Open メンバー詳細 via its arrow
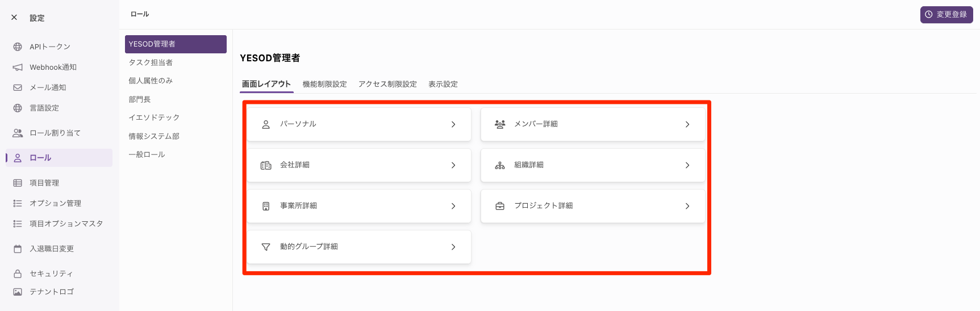The height and width of the screenshot is (311, 980). point(687,124)
